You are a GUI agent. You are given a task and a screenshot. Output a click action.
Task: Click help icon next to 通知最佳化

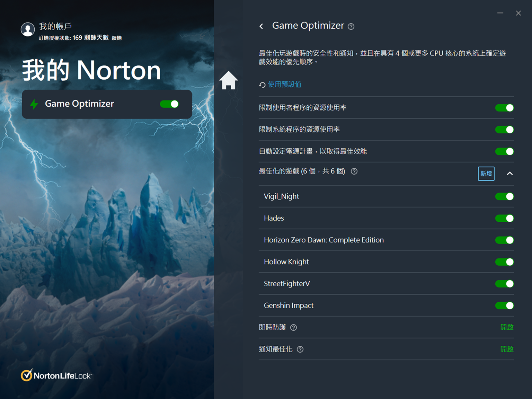point(300,349)
